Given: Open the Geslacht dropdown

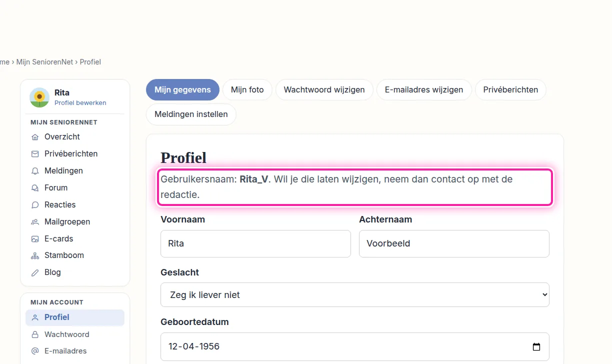Looking at the screenshot, I should (355, 295).
